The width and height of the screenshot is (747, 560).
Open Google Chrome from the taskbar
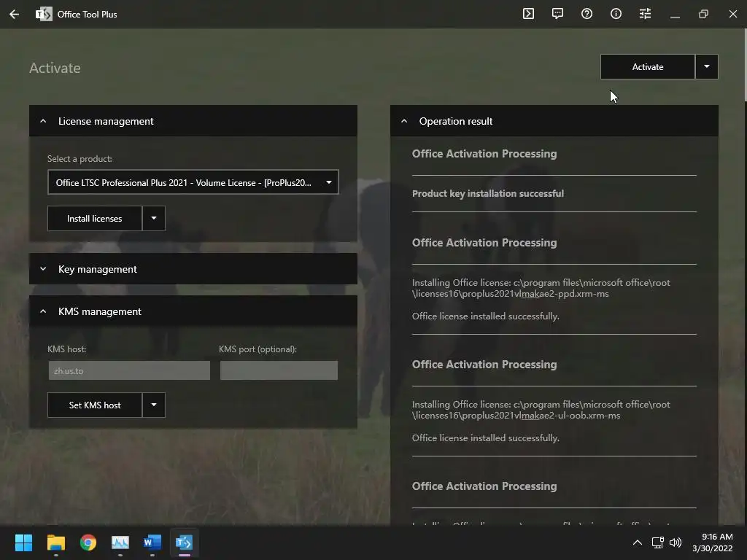pos(88,542)
